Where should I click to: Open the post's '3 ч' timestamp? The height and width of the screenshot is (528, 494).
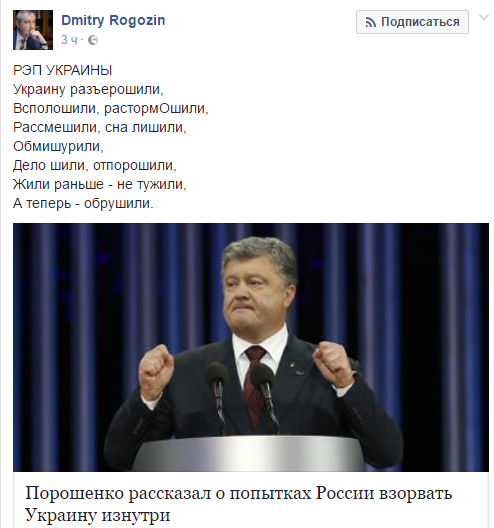click(69, 40)
